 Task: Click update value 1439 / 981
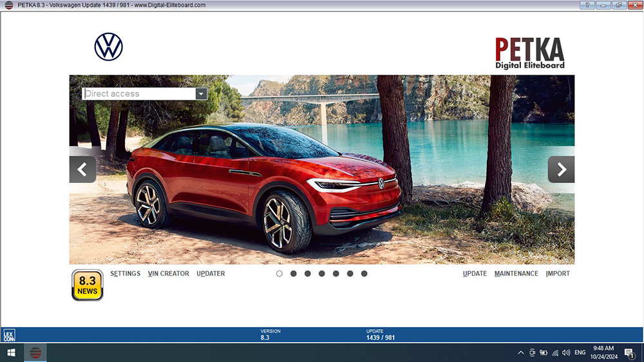[x=381, y=338]
